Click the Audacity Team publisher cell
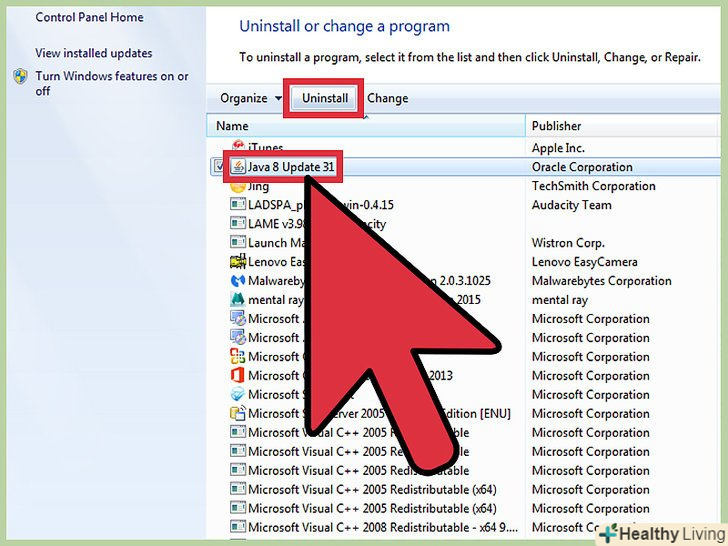The height and width of the screenshot is (546, 728). click(572, 205)
